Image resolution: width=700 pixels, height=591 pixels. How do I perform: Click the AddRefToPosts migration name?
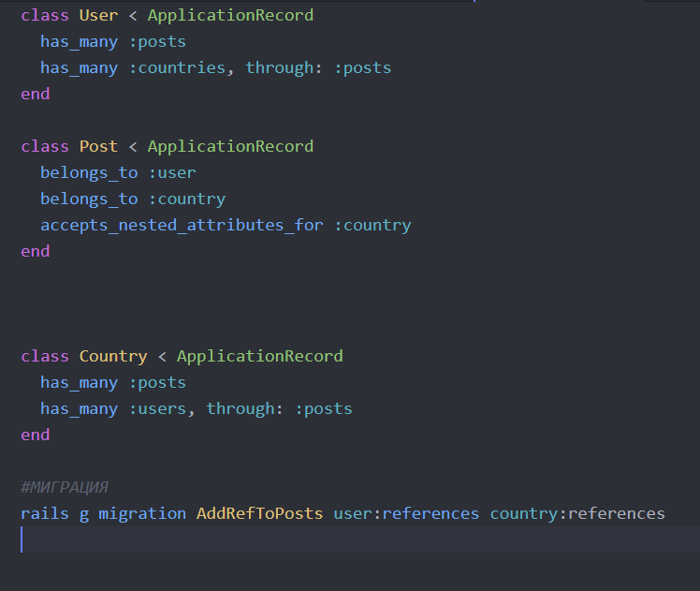[260, 513]
